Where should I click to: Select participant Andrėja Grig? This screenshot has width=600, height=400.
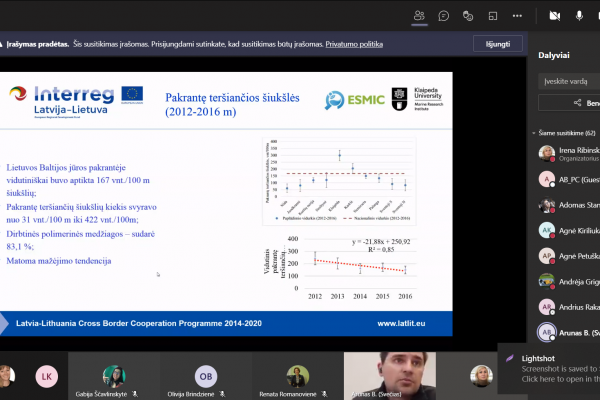pos(568,282)
